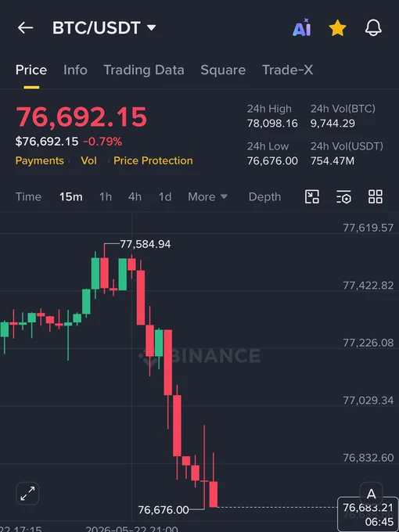Tap the Payments link
The image size is (399, 532).
[40, 160]
